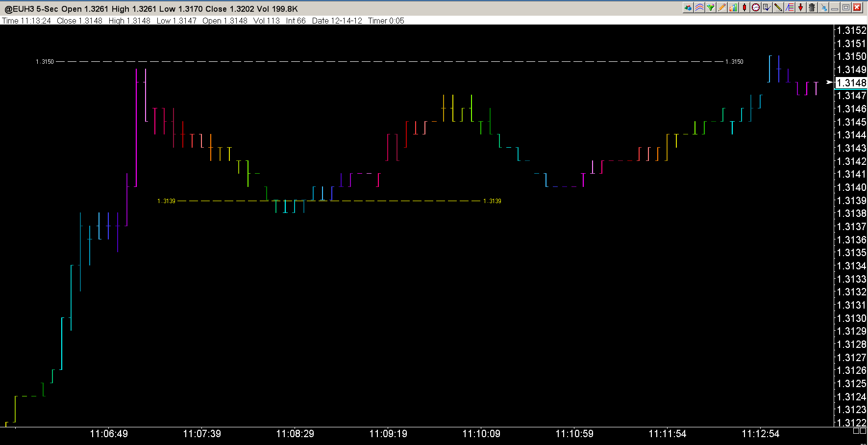Open the checklist with checkmark icon

[x=767, y=7]
